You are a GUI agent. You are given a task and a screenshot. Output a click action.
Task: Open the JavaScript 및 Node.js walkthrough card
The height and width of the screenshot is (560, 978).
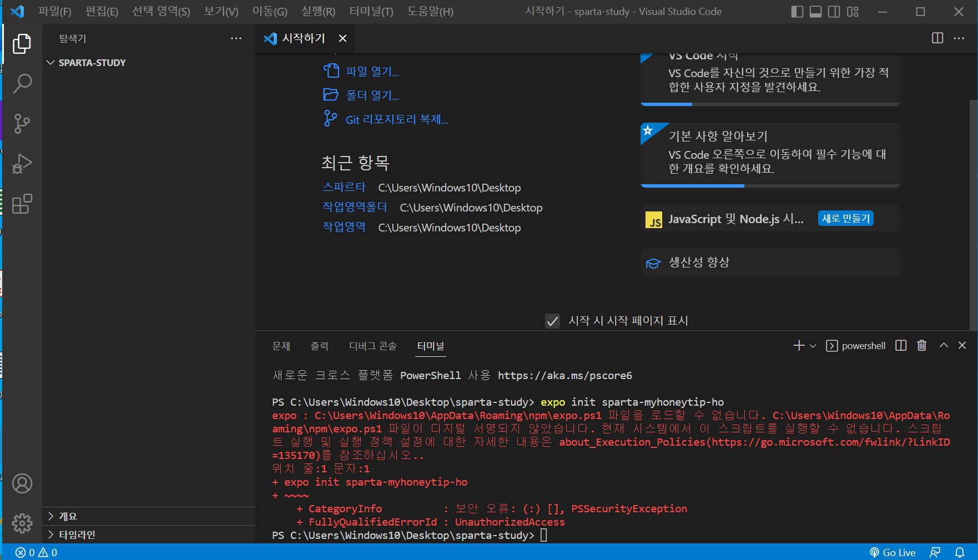click(770, 219)
